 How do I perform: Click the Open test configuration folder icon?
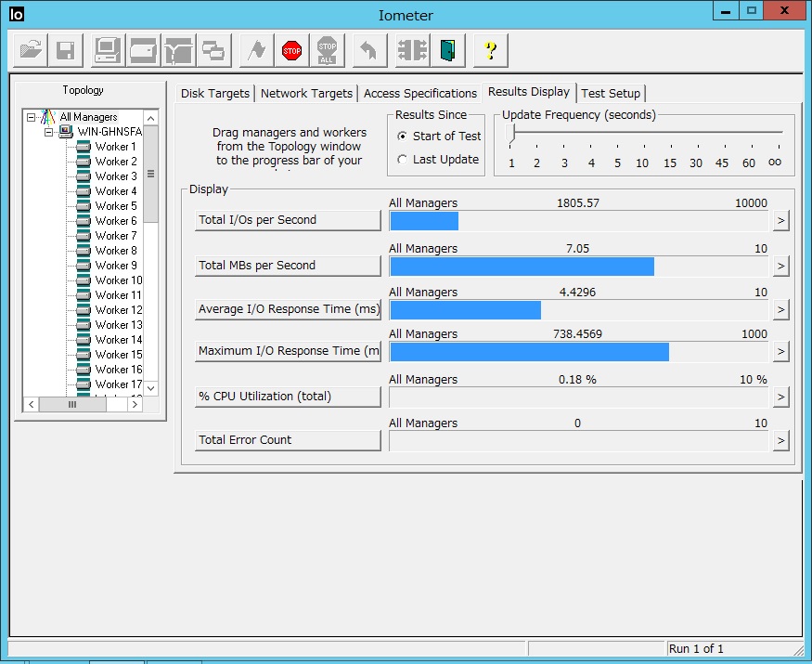point(31,50)
